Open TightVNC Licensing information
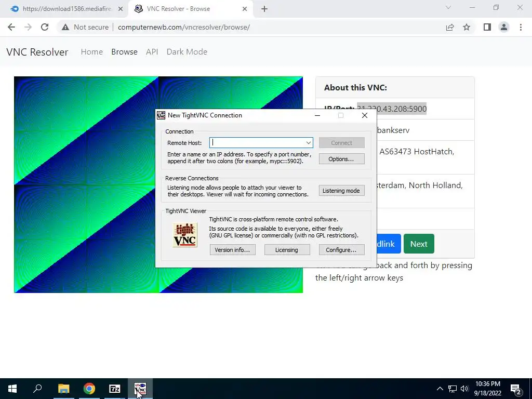 pyautogui.click(x=287, y=250)
